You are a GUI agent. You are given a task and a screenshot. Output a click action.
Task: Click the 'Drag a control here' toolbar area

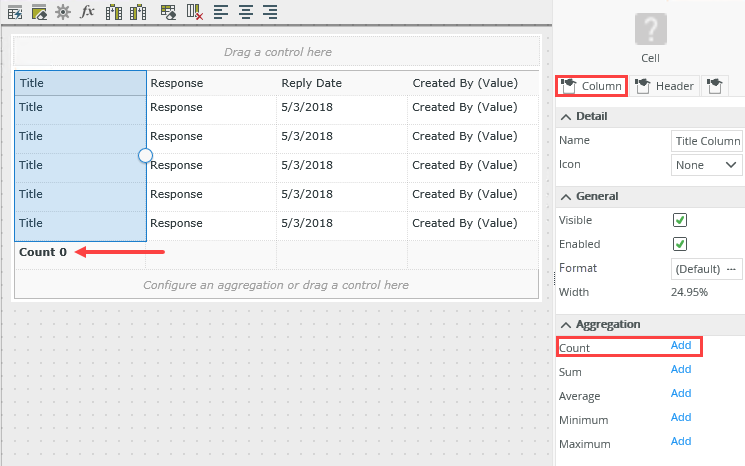pyautogui.click(x=277, y=51)
